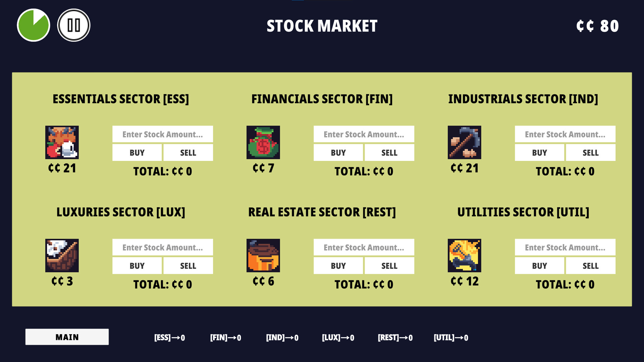Sell Financials sector stock
The width and height of the screenshot is (644, 362).
(x=389, y=153)
